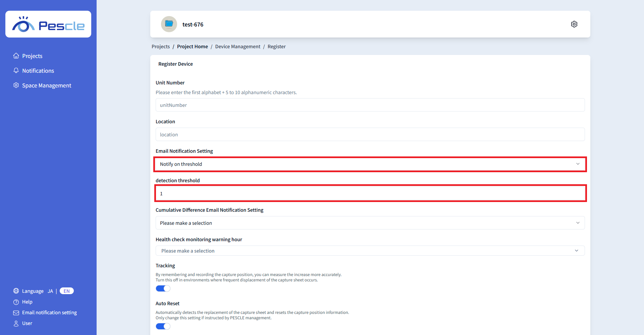Click the Email notification envelope icon
Screen dimensions: 644x335
tap(16, 313)
